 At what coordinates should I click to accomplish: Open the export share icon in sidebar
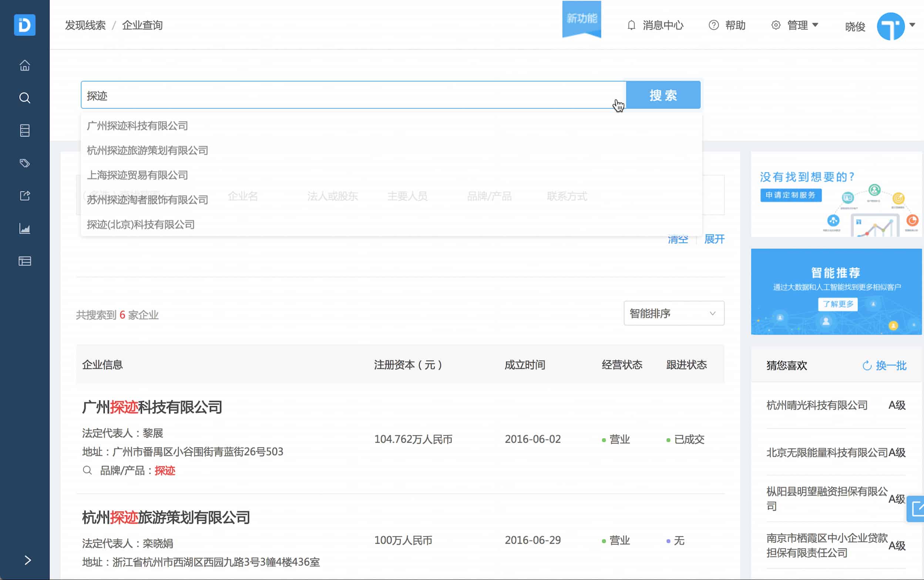(24, 196)
